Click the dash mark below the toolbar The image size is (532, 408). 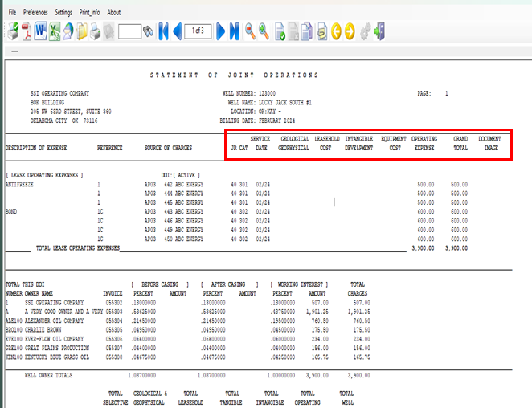coord(14,51)
